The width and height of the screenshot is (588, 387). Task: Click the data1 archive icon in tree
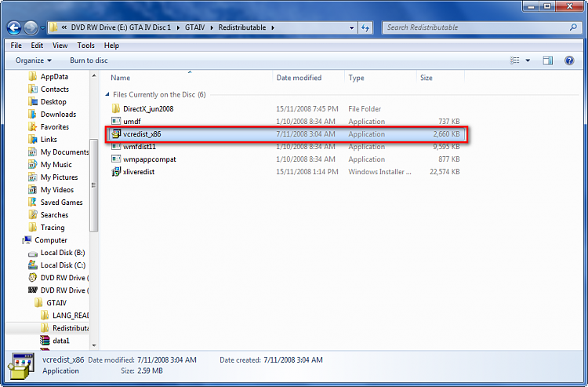pos(45,341)
